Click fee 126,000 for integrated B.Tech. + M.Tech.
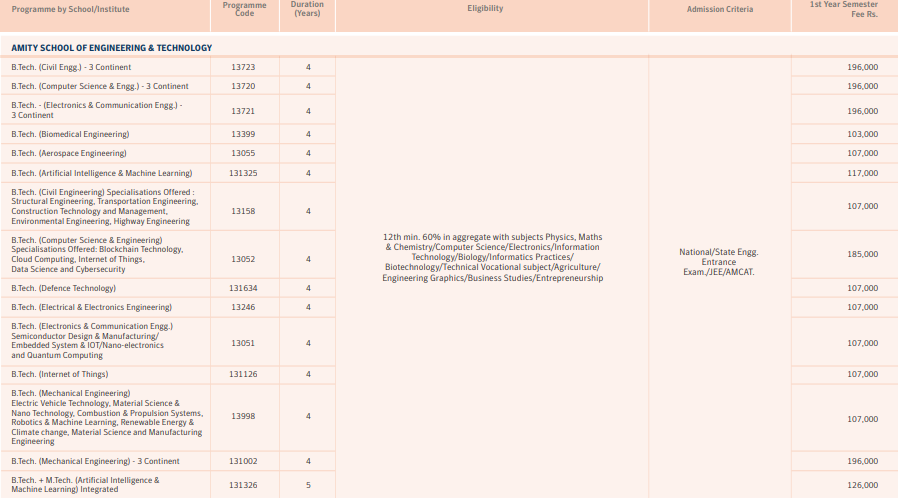Screen dimensions: 898x502 (x=862, y=485)
